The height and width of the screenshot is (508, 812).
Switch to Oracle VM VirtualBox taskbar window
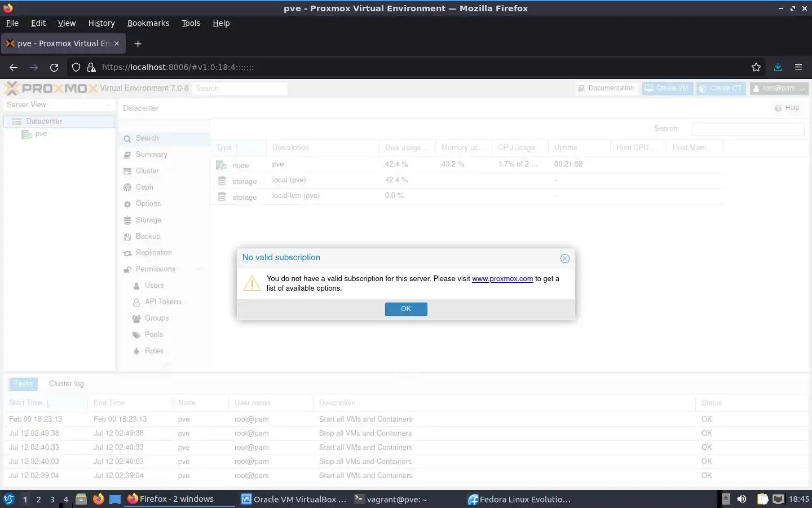coord(293,499)
